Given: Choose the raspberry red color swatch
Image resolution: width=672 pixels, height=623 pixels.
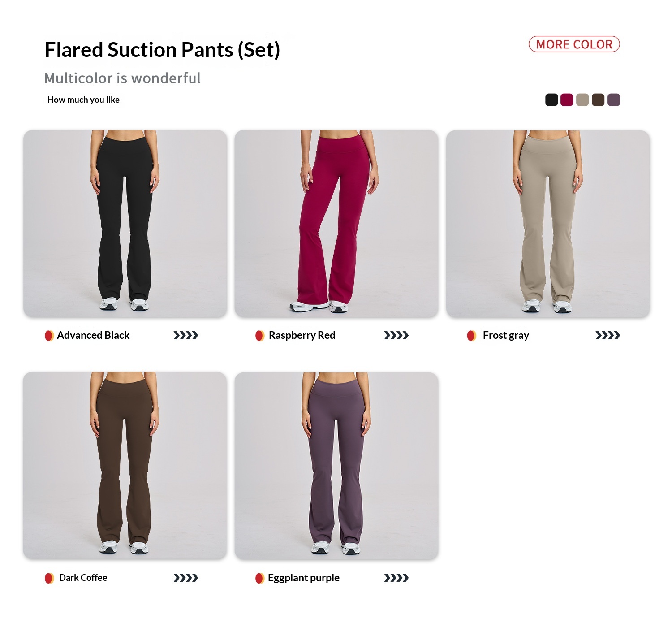Looking at the screenshot, I should coord(567,100).
